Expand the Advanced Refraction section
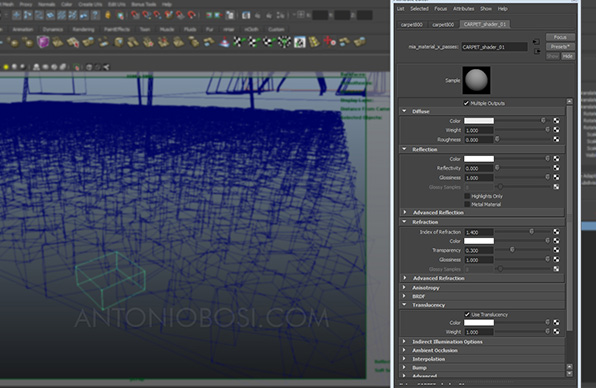 (404, 278)
